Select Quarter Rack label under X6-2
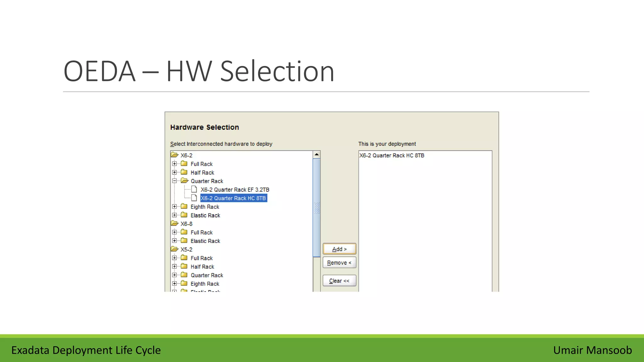The image size is (644, 362). (207, 181)
